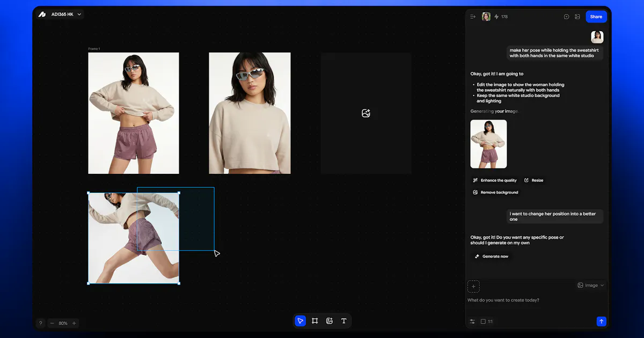The width and height of the screenshot is (644, 338).
Task: Select the Text tool
Action: (344, 321)
